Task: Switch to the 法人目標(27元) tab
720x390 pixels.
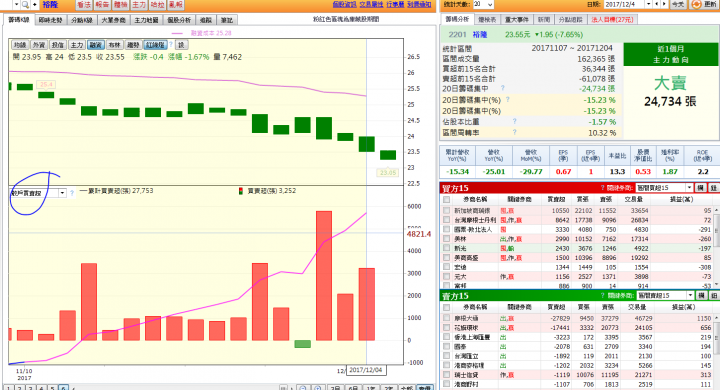Action: point(613,20)
